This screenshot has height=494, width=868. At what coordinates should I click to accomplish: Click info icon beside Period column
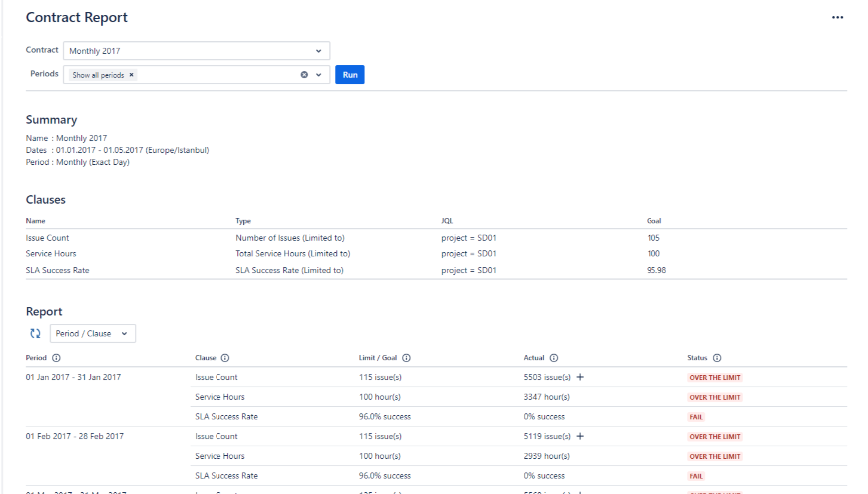point(56,358)
